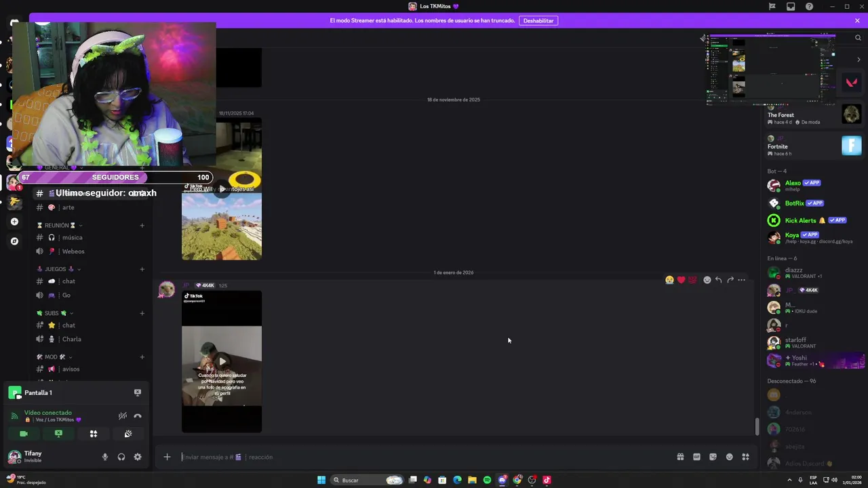This screenshot has height=488, width=868.
Task: Click the plus attachment button in message bar
Action: tap(167, 457)
